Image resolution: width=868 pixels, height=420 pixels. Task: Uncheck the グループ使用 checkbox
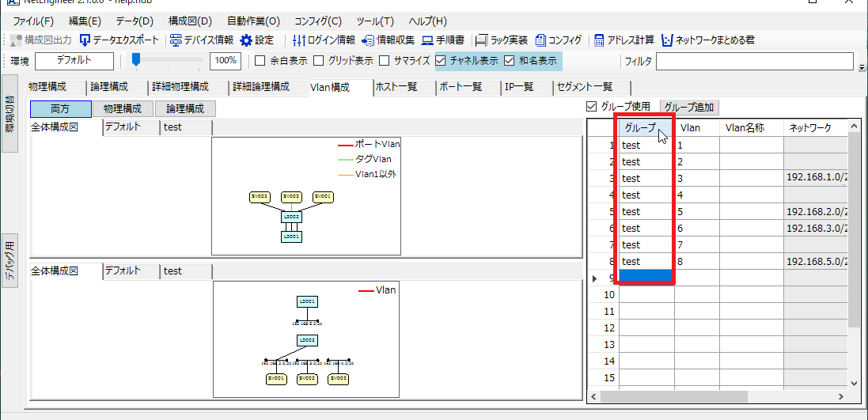(x=591, y=107)
